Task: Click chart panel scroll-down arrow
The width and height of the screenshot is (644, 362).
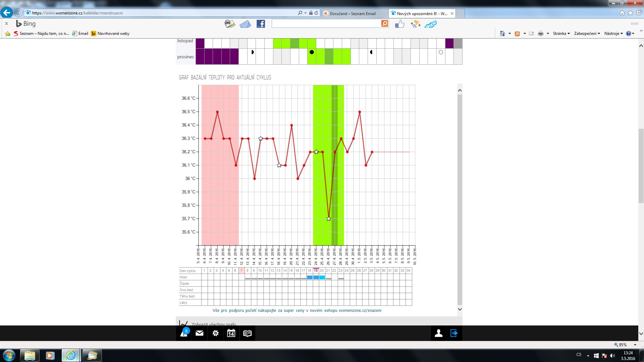Action: 460,309
